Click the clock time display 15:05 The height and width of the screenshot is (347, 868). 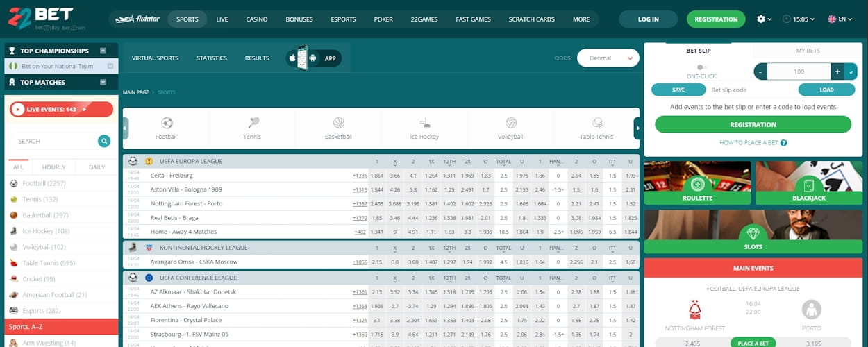[799, 19]
